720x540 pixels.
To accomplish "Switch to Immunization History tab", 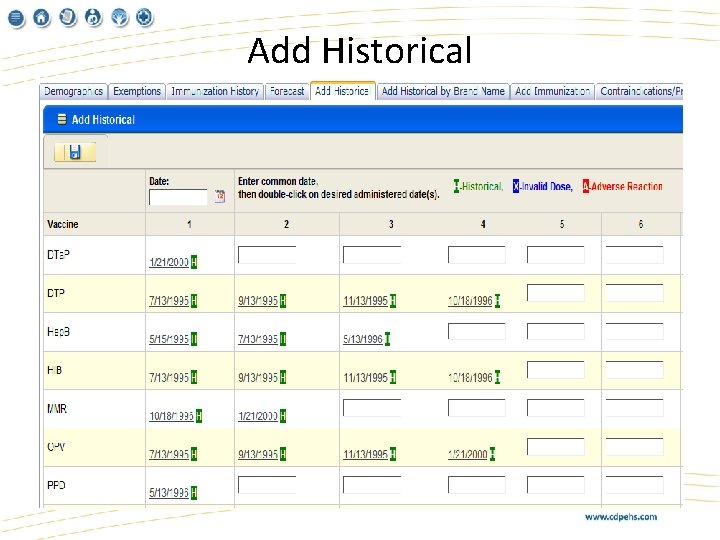I will pos(215,91).
